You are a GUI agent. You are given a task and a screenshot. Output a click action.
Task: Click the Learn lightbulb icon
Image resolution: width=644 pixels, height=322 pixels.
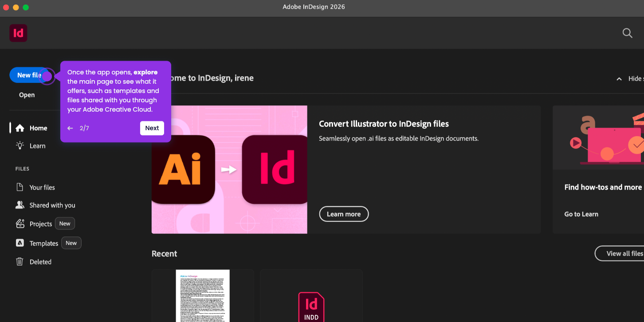click(x=20, y=145)
